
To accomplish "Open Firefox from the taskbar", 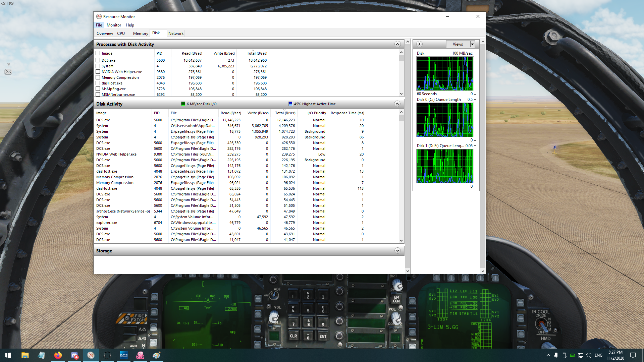I will point(58,355).
